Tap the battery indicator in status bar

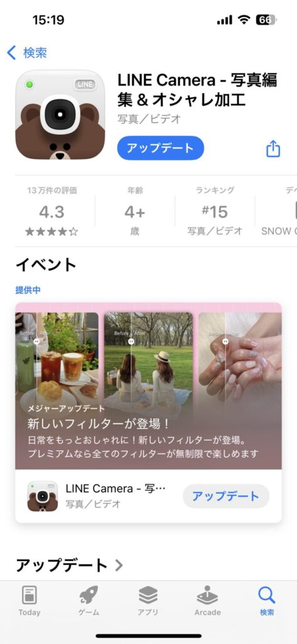point(266,19)
